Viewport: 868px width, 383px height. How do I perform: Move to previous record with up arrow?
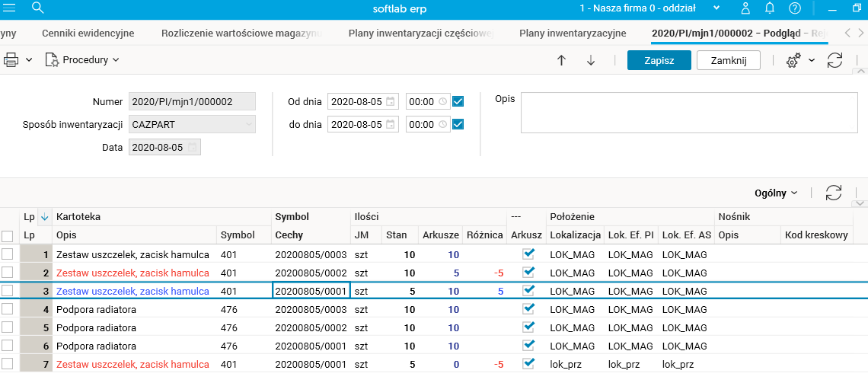(x=562, y=60)
